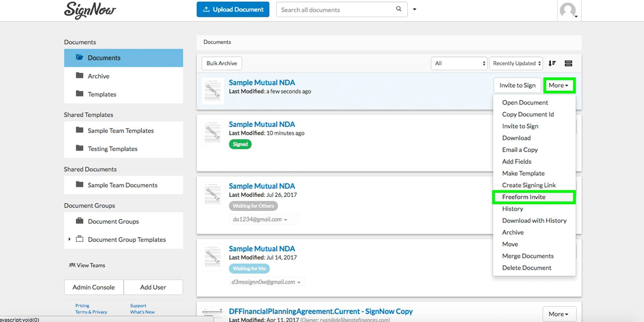The width and height of the screenshot is (644, 322).
Task: Click Waiting for Me status badge
Action: (x=249, y=269)
